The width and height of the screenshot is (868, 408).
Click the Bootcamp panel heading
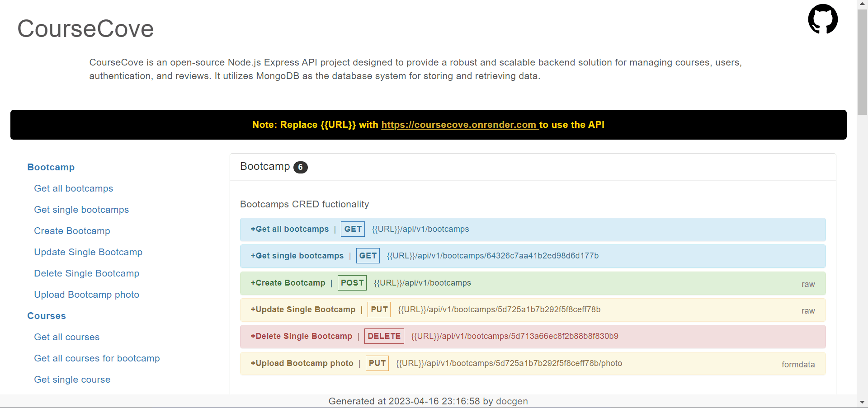pos(265,166)
